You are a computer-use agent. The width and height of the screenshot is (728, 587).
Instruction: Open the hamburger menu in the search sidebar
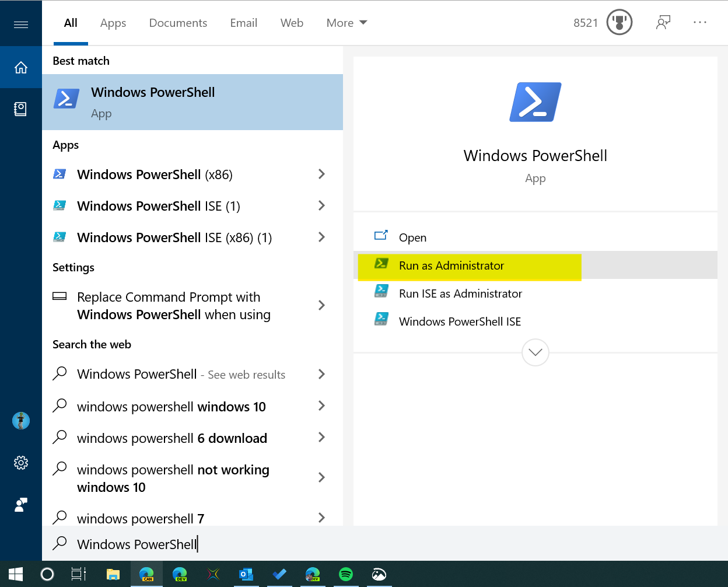[21, 25]
